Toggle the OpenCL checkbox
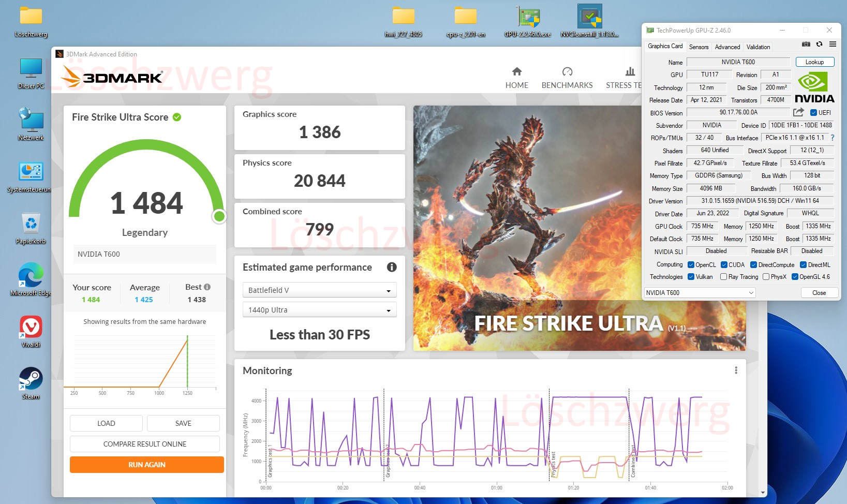The height and width of the screenshot is (504, 847). pyautogui.click(x=691, y=264)
